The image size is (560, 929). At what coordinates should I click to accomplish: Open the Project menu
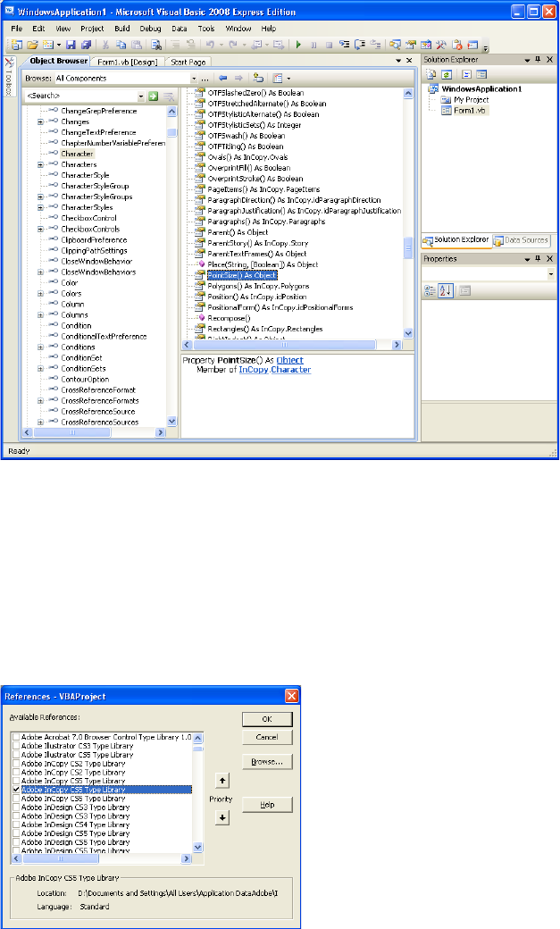(92, 29)
